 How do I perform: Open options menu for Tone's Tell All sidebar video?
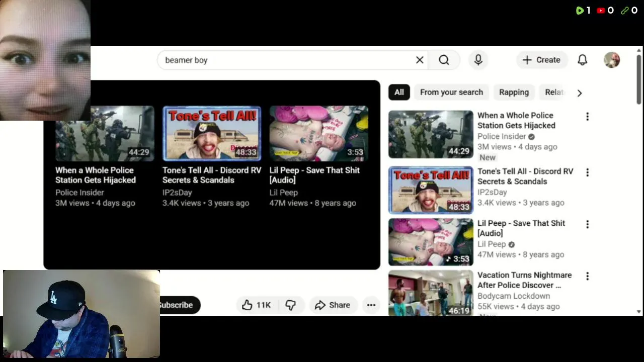[587, 172]
